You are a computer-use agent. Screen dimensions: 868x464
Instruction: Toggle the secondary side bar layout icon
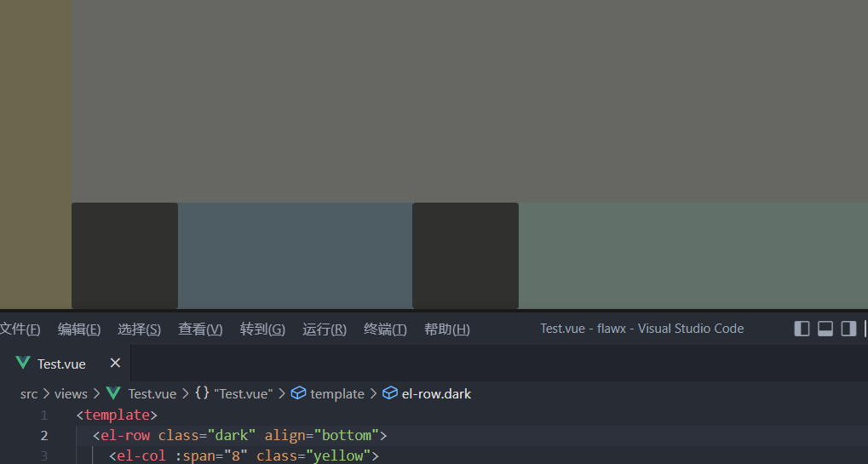pyautogui.click(x=848, y=329)
